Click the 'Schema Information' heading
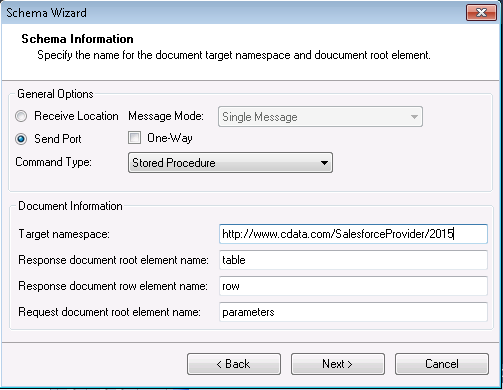The width and height of the screenshot is (503, 390). [77, 39]
